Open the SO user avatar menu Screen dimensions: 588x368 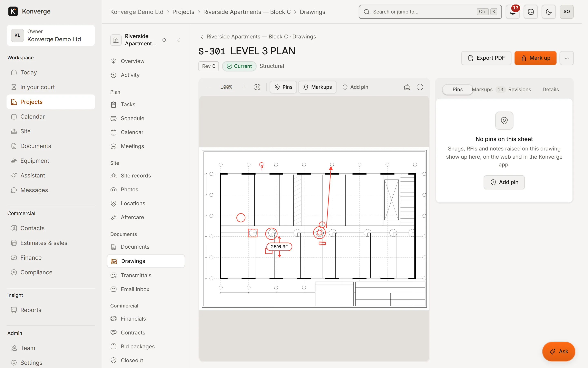pyautogui.click(x=567, y=12)
